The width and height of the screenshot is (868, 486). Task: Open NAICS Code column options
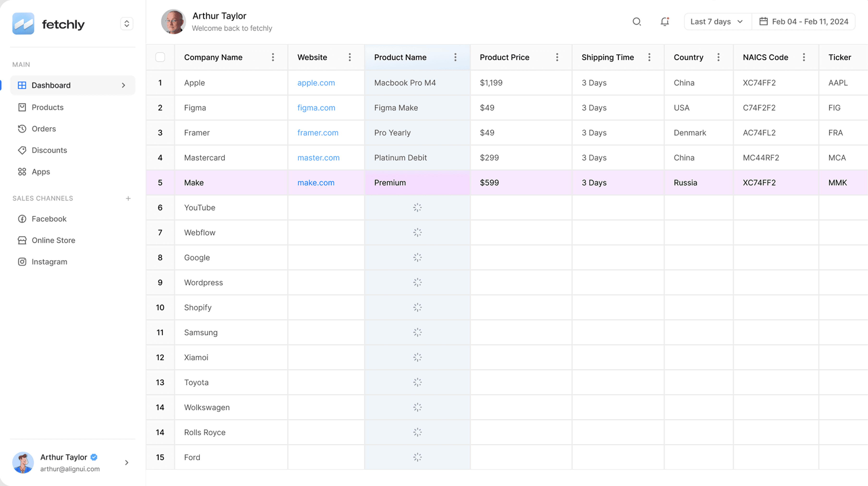coord(804,57)
